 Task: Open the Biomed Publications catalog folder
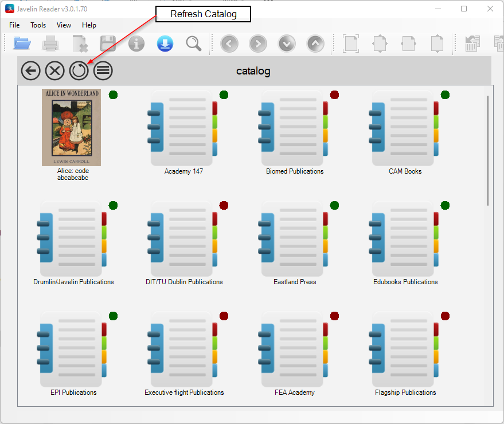294,128
